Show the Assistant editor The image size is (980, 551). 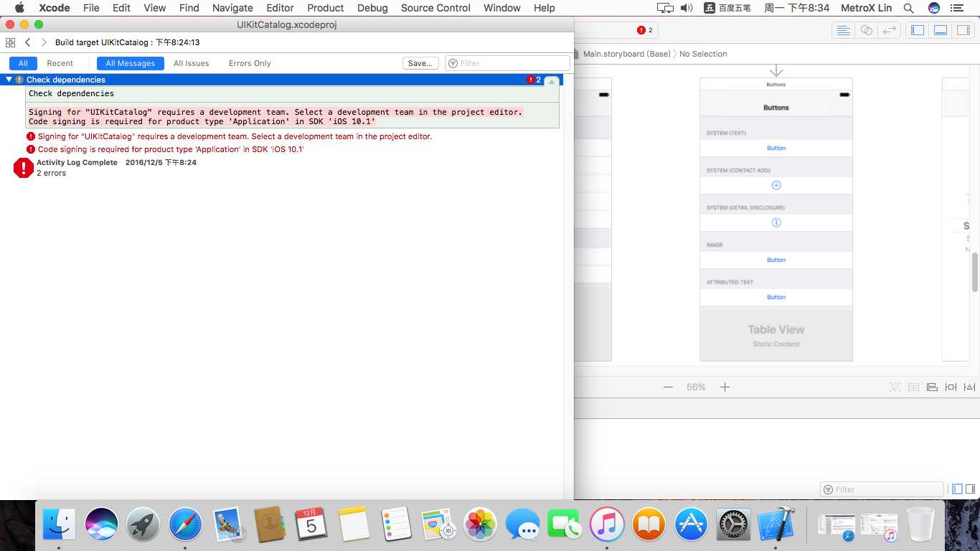pos(867,30)
